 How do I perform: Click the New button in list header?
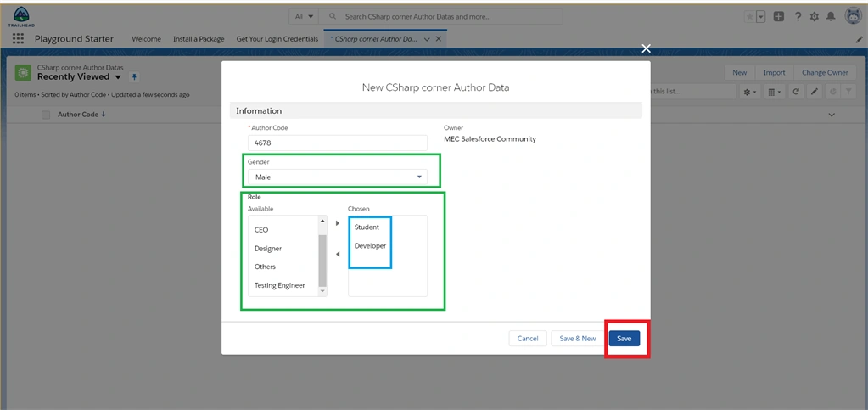tap(740, 73)
